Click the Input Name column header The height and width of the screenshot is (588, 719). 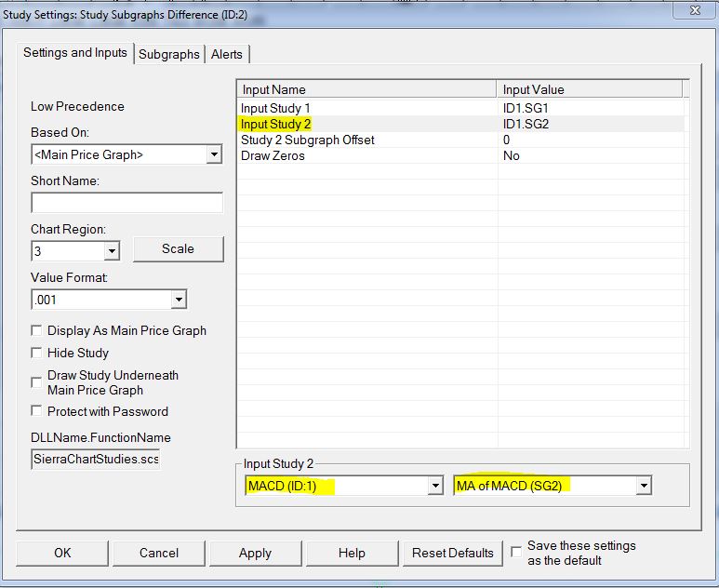366,89
